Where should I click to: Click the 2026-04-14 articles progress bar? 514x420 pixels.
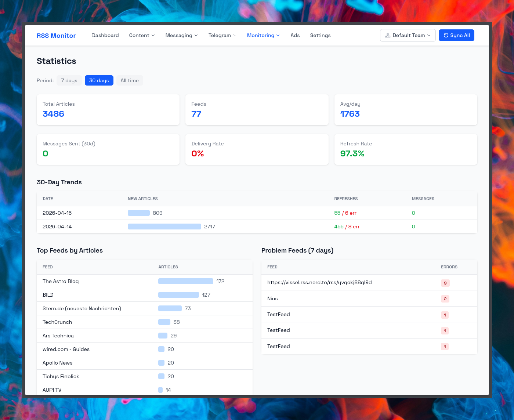coord(164,227)
